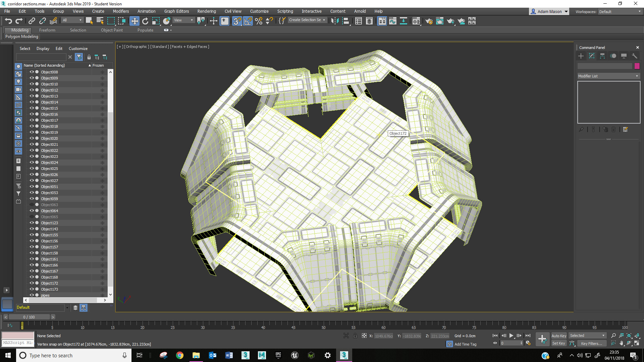Open the Utilities wrench tab
Image resolution: width=644 pixels, height=362 pixels.
click(635, 56)
